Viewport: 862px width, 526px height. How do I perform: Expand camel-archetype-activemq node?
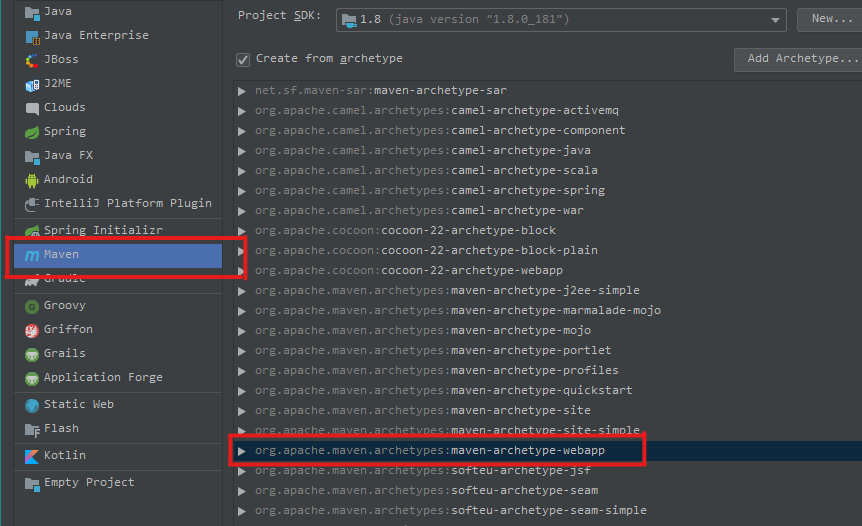tap(241, 111)
